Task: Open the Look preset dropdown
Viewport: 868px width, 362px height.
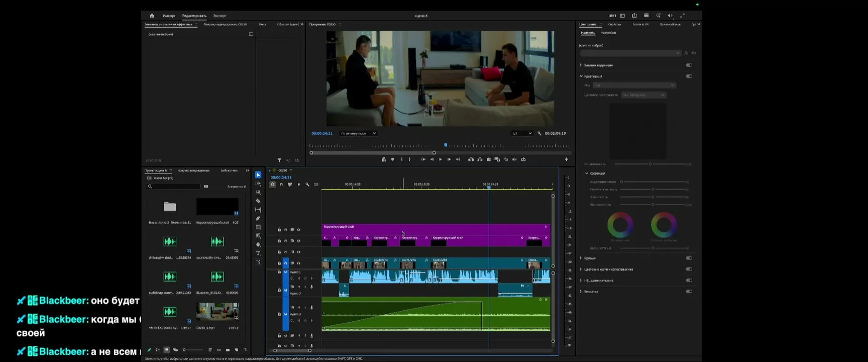Action: click(x=634, y=85)
